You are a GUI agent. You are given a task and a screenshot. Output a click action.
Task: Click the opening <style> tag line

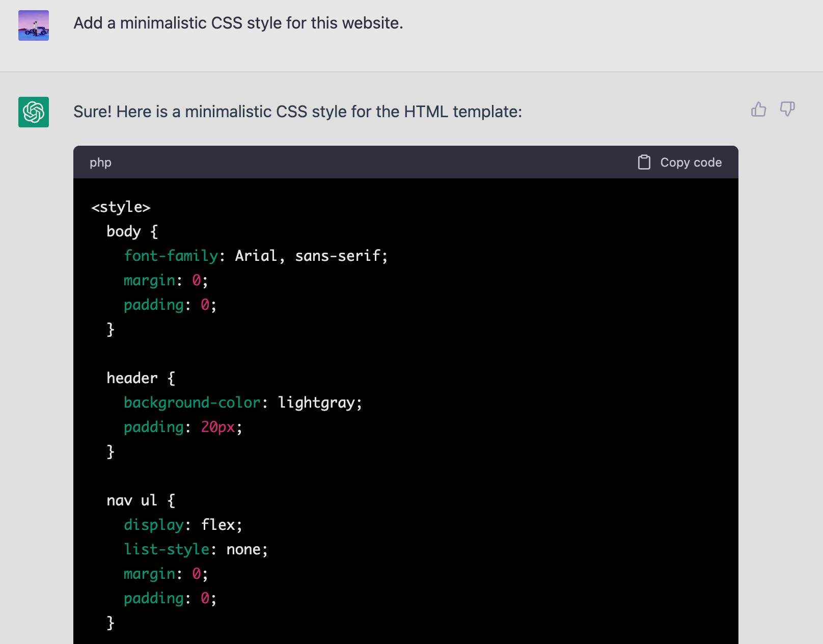point(121,207)
